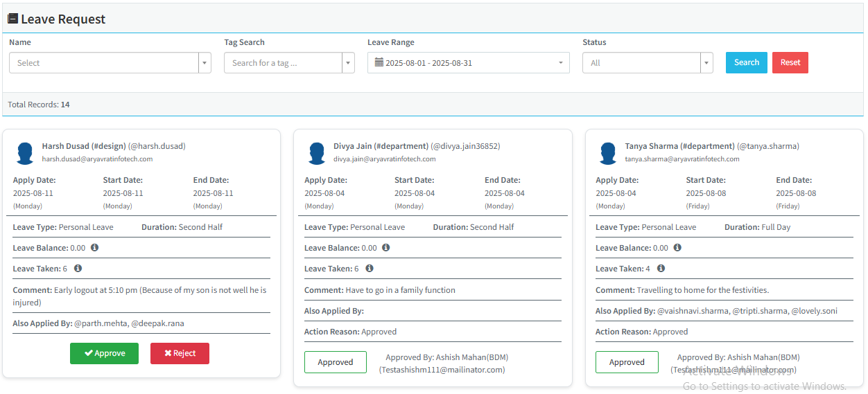868x394 pixels.
Task: Click Leave Taken info icon in Tanya Sharma card
Action: (661, 268)
